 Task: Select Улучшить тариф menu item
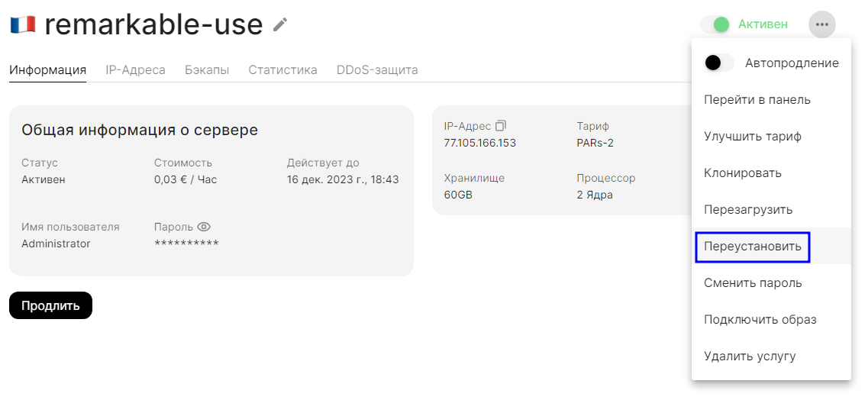pos(752,136)
